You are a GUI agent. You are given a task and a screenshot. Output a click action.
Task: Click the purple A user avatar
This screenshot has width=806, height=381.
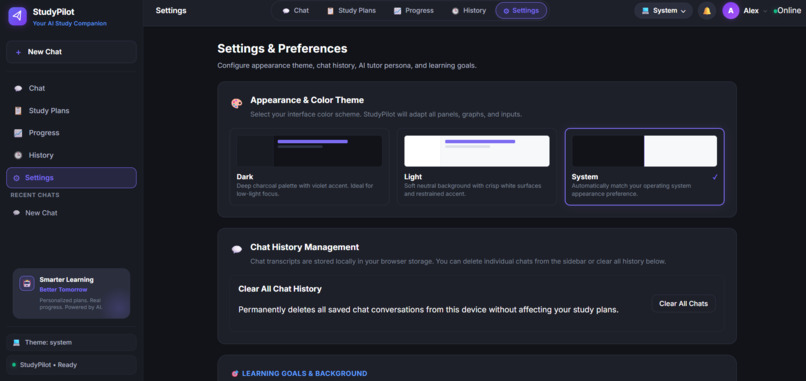[x=730, y=11]
